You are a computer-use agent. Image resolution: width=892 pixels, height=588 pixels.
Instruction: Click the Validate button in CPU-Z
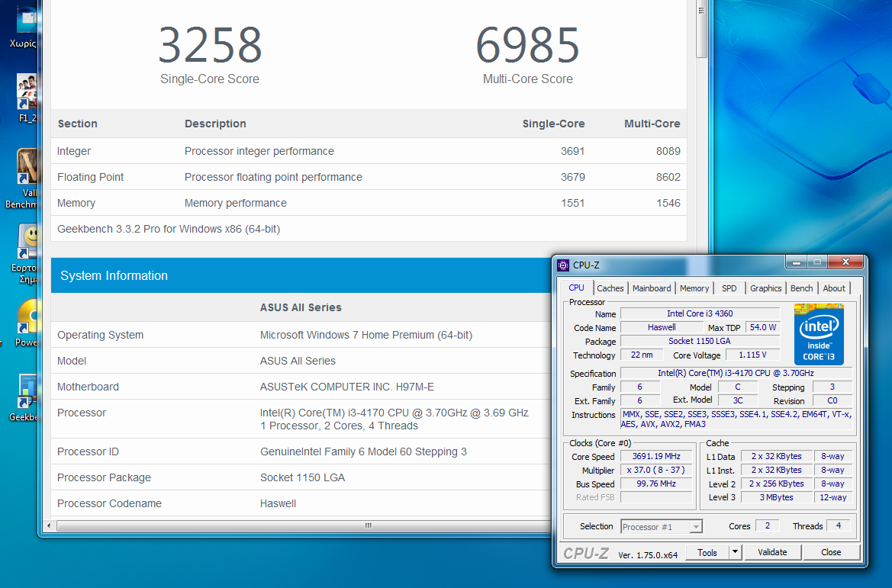point(772,552)
